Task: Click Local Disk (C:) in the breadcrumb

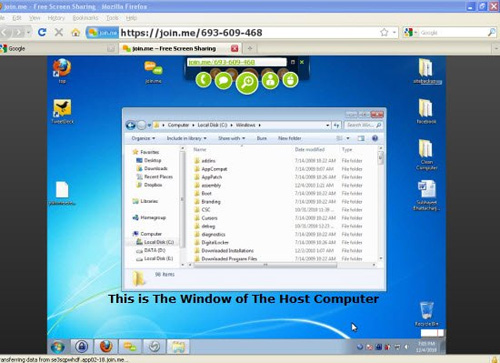Action: click(x=212, y=125)
